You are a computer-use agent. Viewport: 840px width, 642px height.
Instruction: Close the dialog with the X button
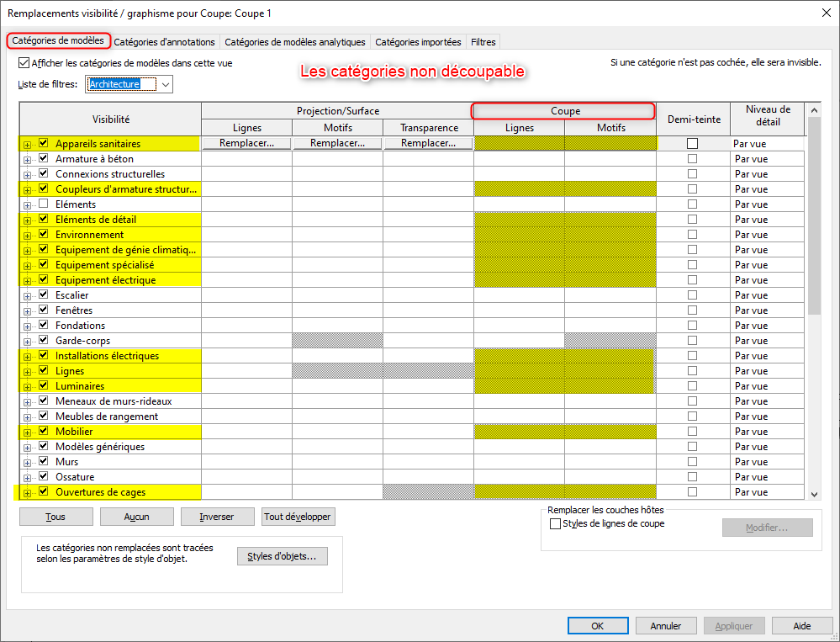pos(824,12)
